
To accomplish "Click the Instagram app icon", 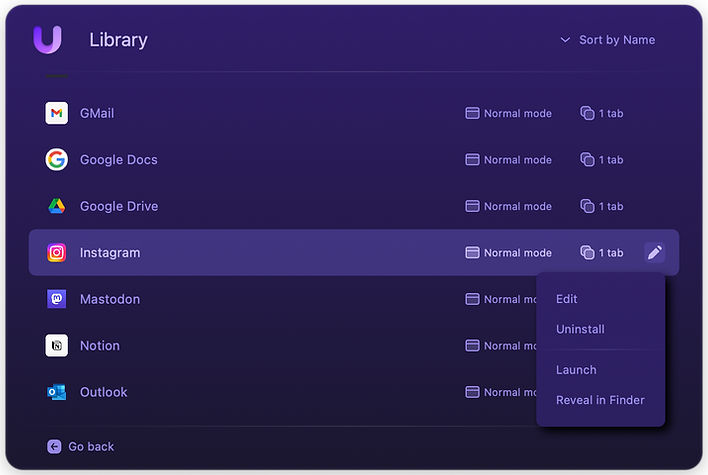I will [x=56, y=252].
